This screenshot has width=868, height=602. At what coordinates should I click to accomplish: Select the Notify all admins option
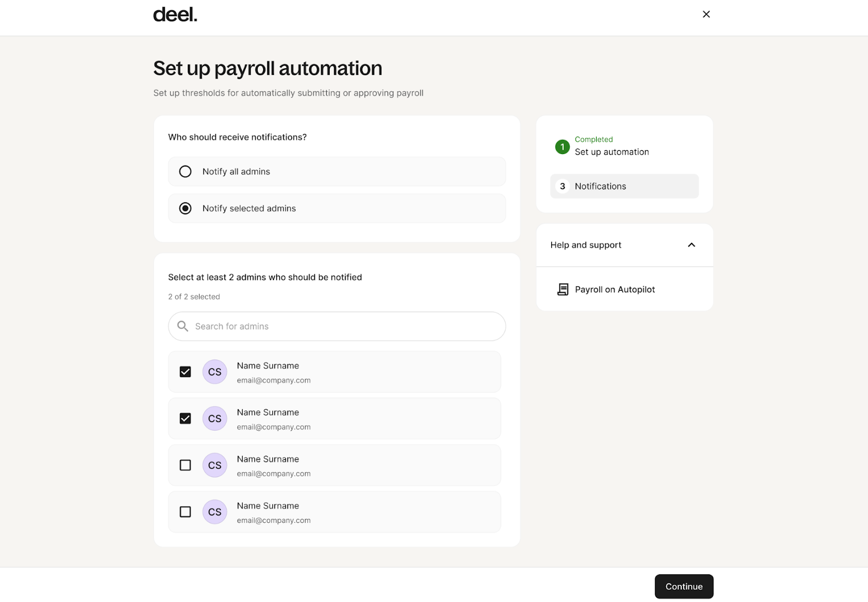(x=186, y=171)
